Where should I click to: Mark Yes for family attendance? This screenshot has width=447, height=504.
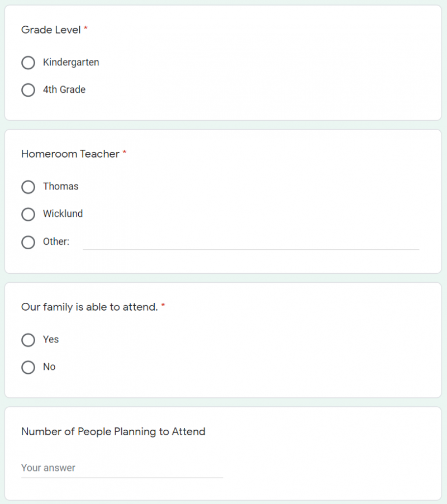click(x=28, y=340)
